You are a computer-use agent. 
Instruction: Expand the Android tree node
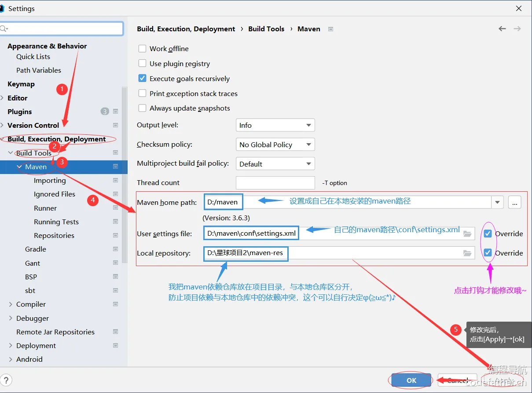point(11,359)
